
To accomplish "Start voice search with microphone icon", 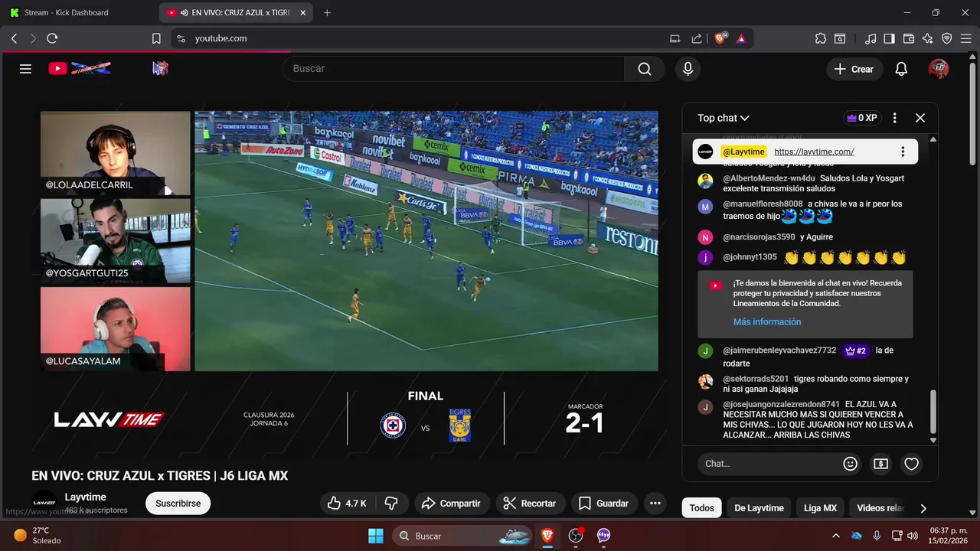I will point(688,69).
